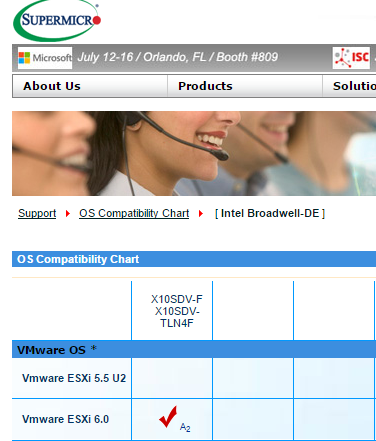Select the Vmware ESXi 5.5 U2 row label
The image size is (376, 441).
pyautogui.click(x=74, y=378)
